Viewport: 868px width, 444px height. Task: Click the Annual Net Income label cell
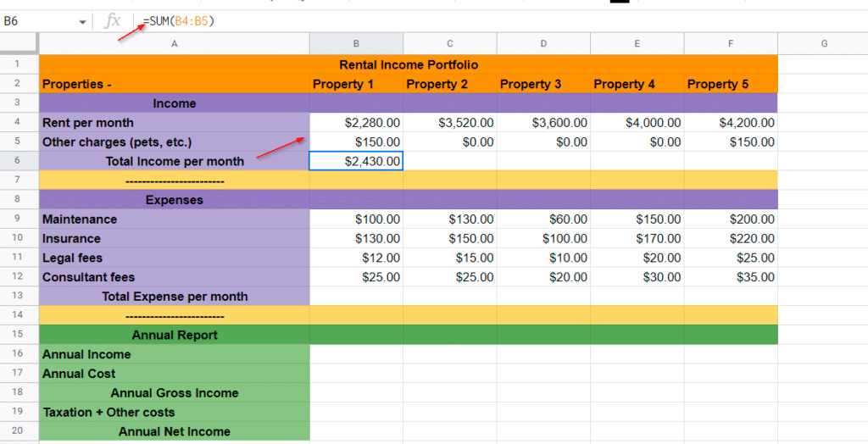(174, 431)
